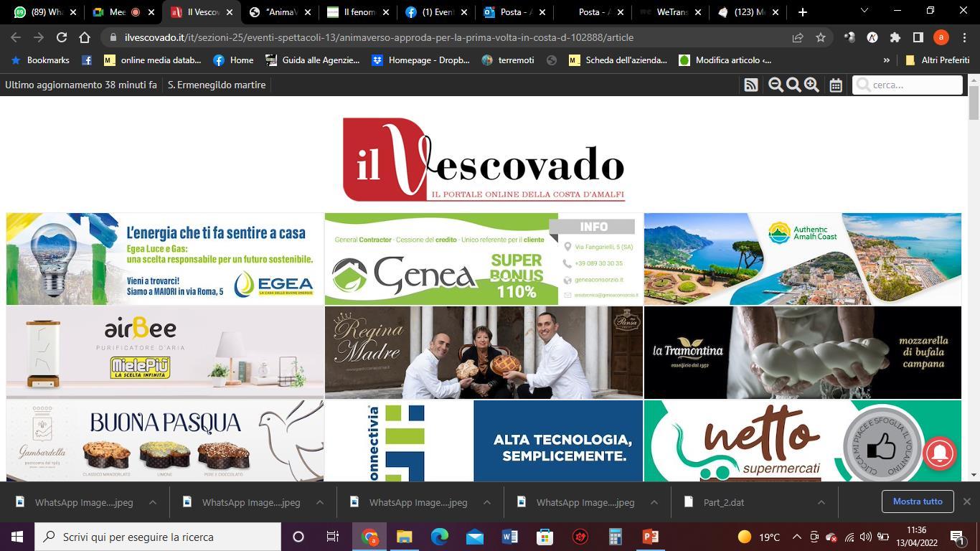This screenshot has height=551, width=980.
Task: Click the plain magnifier zoom reset icon
Action: coord(793,85)
